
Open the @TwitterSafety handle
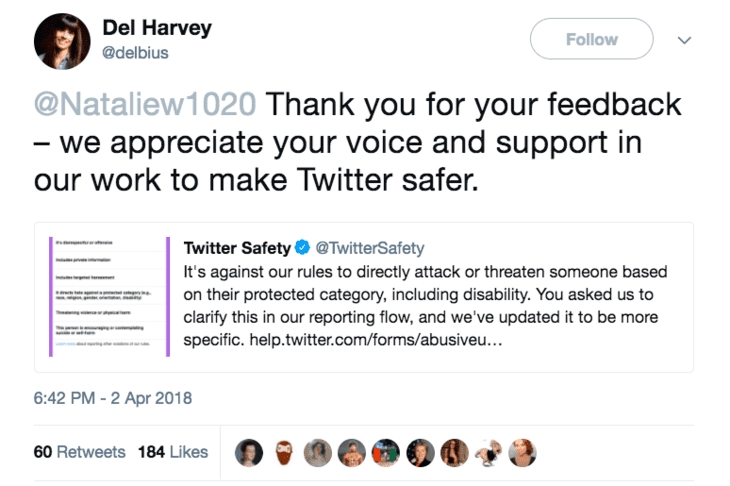[370, 248]
